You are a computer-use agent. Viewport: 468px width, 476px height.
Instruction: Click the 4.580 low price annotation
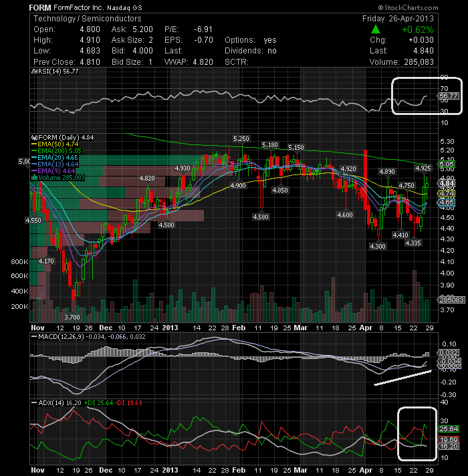(261, 217)
